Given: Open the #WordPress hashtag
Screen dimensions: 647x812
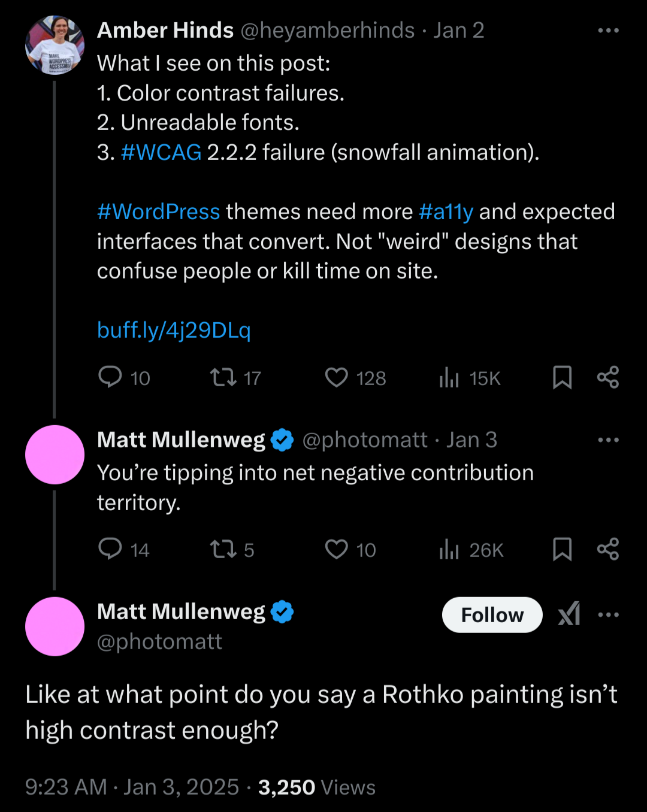Looking at the screenshot, I should 159,211.
